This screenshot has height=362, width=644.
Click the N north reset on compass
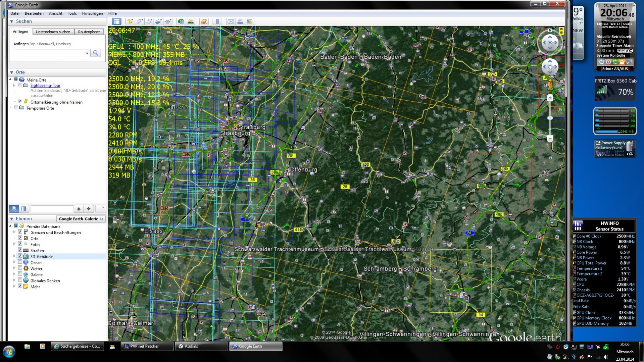pos(550,31)
